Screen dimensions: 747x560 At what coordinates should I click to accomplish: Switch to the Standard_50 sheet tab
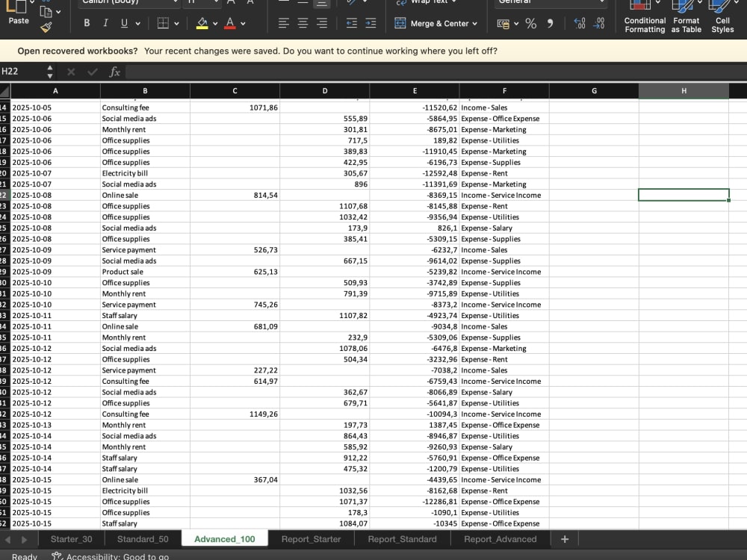pos(143,539)
